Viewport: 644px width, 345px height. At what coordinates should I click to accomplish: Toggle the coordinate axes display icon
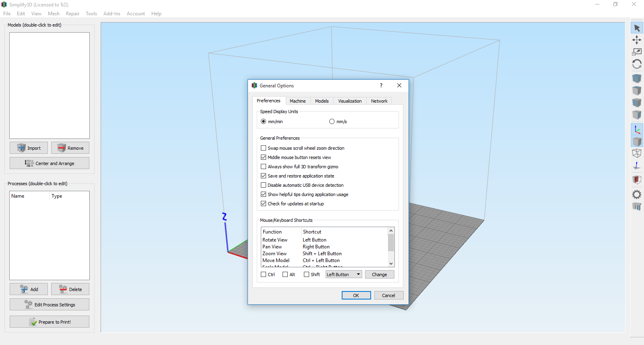[637, 129]
